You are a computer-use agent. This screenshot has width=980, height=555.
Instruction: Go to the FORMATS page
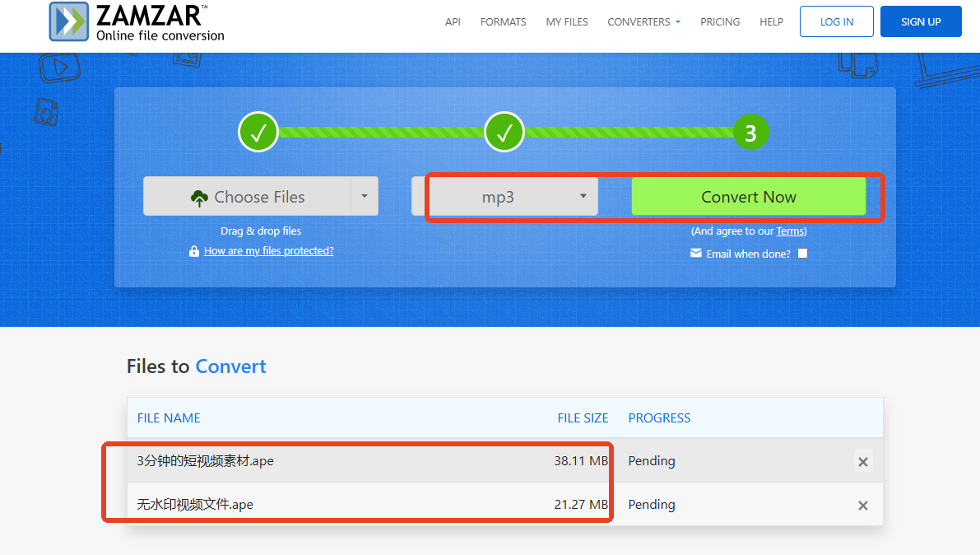click(503, 22)
